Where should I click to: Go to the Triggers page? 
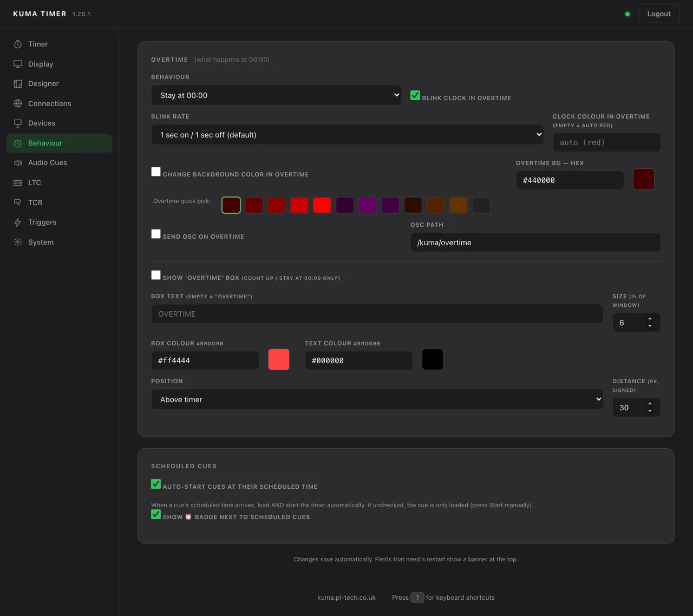pos(60,222)
